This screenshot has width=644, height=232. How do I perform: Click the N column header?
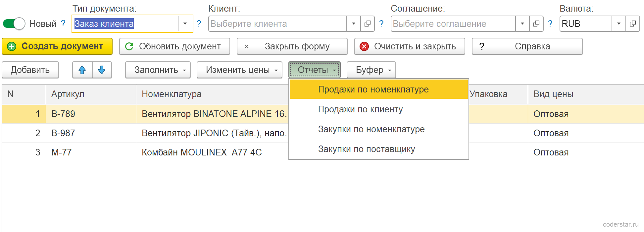[24, 94]
